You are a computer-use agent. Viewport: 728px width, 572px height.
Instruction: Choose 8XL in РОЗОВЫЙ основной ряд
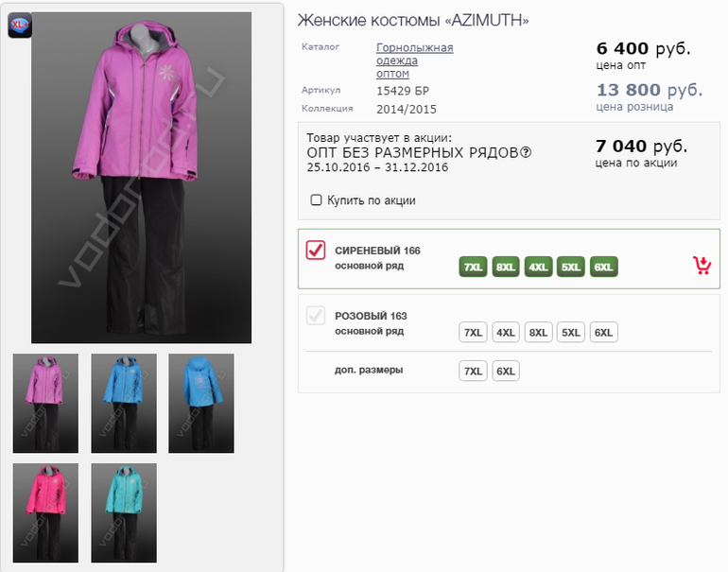(x=539, y=332)
